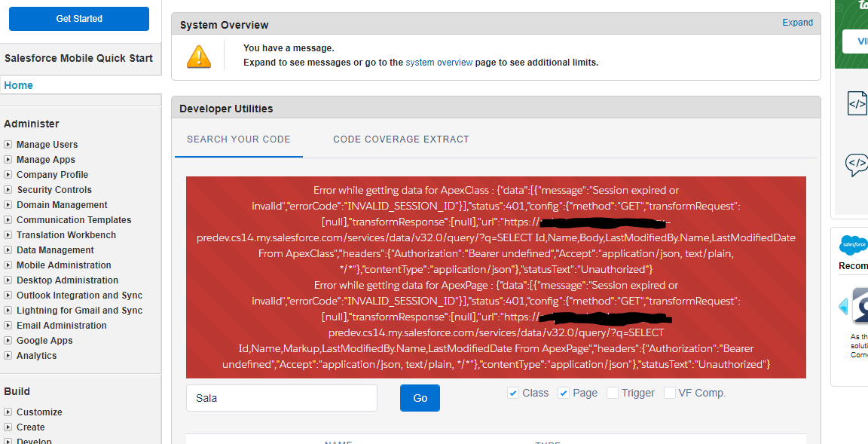Open Translation Workbench link
Image resolution: width=868 pixels, height=444 pixels.
coord(66,234)
